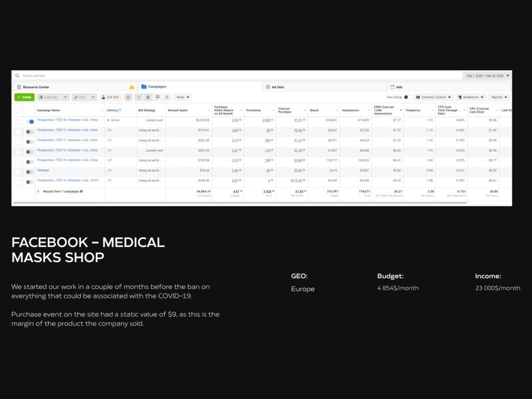Check the checkbox for TEST 8 campaign
The width and height of the screenshot is (532, 399).
click(18, 122)
